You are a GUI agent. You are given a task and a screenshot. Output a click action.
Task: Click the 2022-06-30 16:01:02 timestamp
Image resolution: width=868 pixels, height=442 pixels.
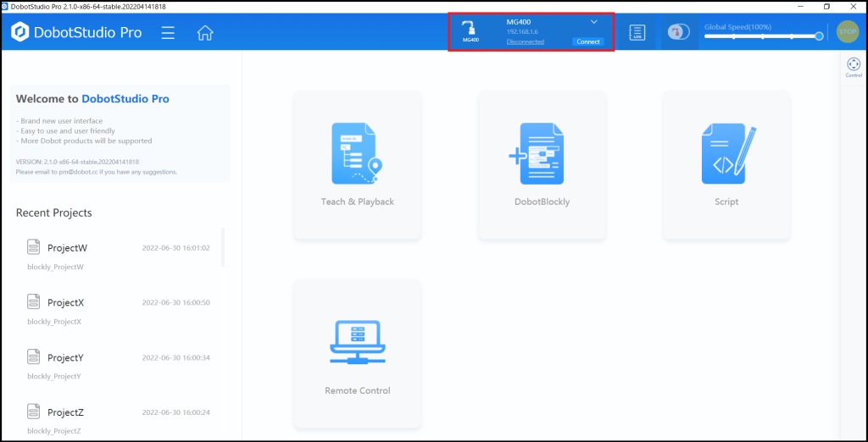coord(176,248)
